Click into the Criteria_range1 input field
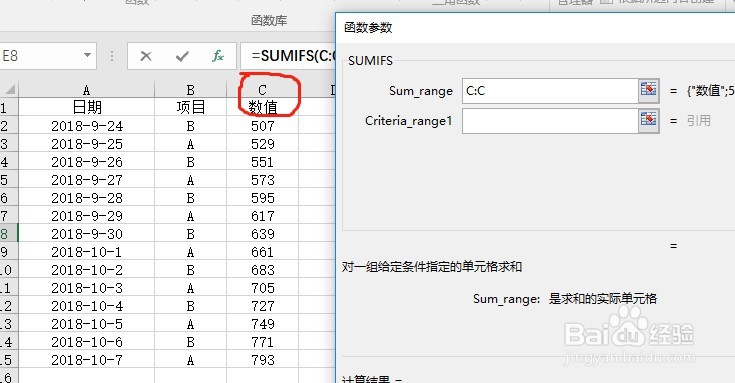Screen dimensions: 735x383 click(550, 121)
